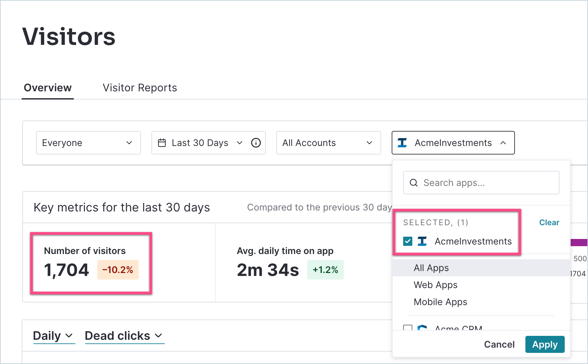
Task: Click the Apply button
Action: tap(545, 344)
